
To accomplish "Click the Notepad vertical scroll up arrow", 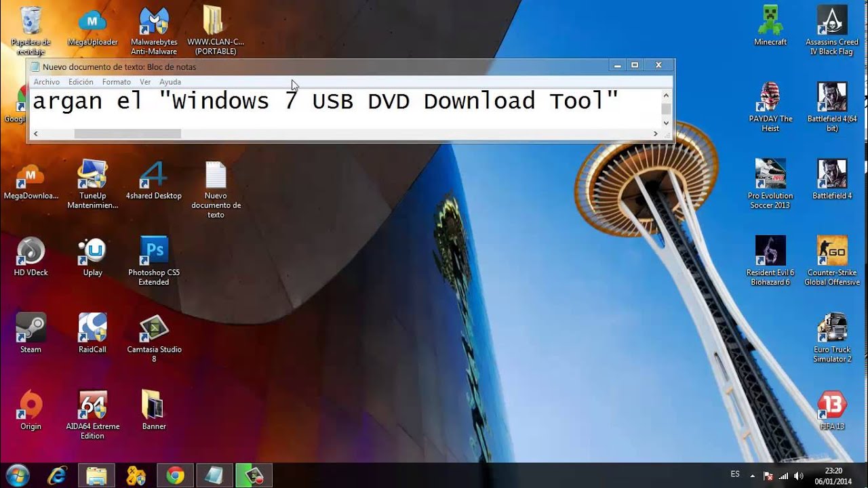I will pyautogui.click(x=666, y=94).
